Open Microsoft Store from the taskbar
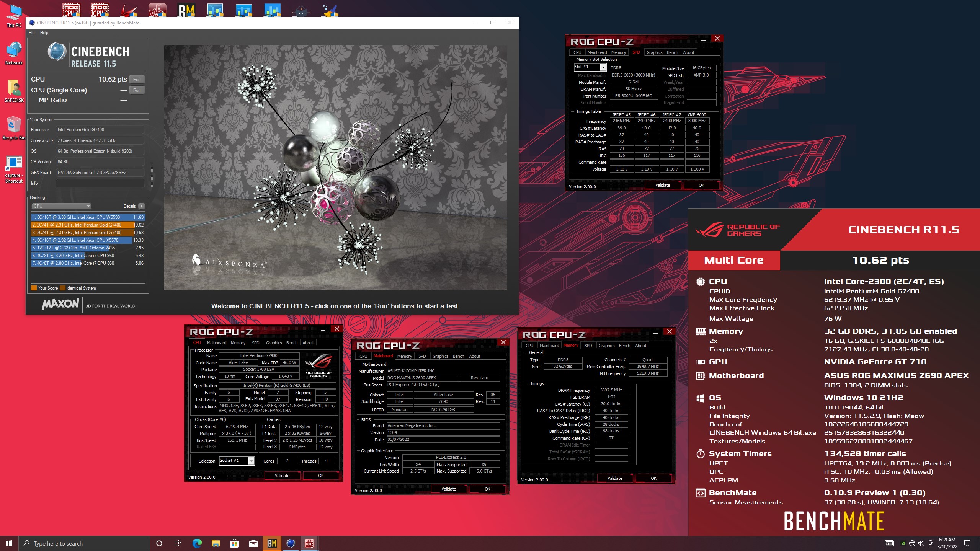Image resolution: width=980 pixels, height=551 pixels. pos(234,543)
